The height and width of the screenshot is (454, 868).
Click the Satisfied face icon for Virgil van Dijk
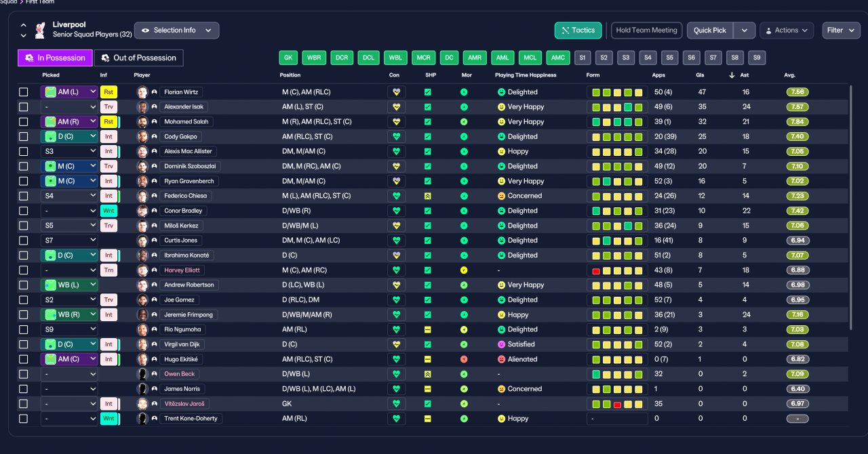[502, 344]
